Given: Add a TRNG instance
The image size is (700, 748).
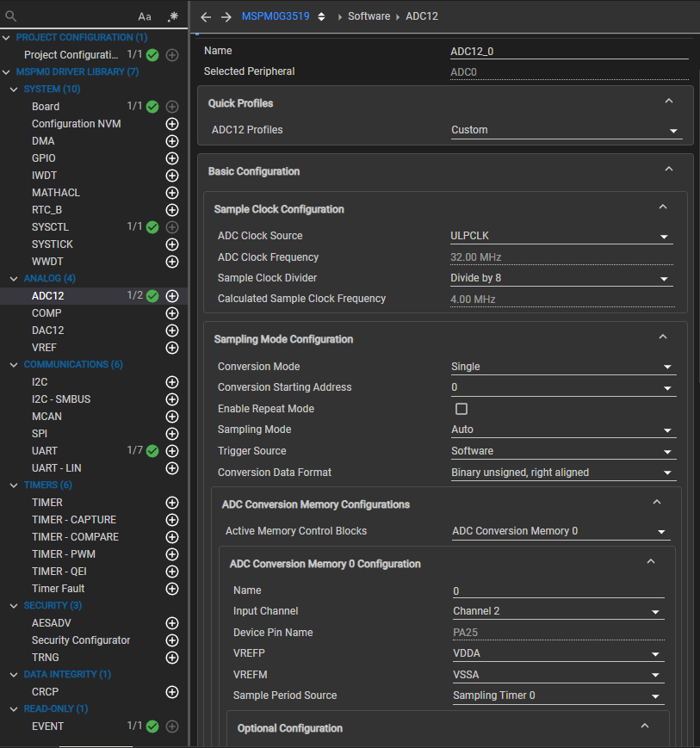Looking at the screenshot, I should coord(172,658).
